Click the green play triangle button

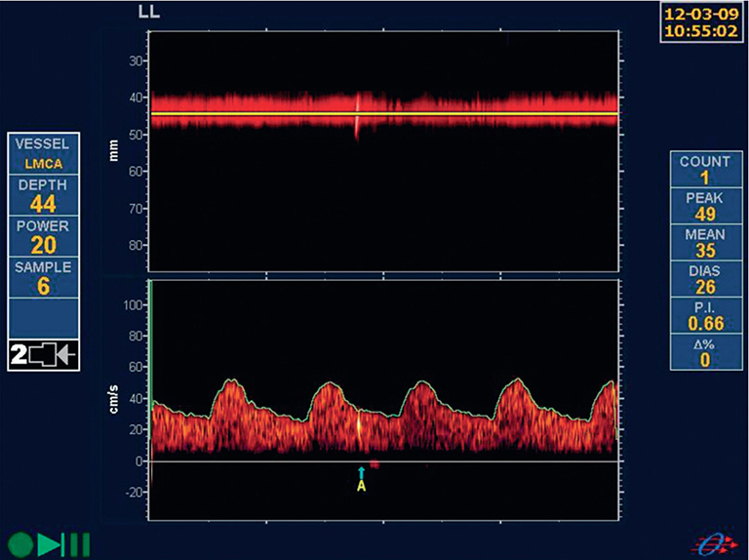(49, 544)
